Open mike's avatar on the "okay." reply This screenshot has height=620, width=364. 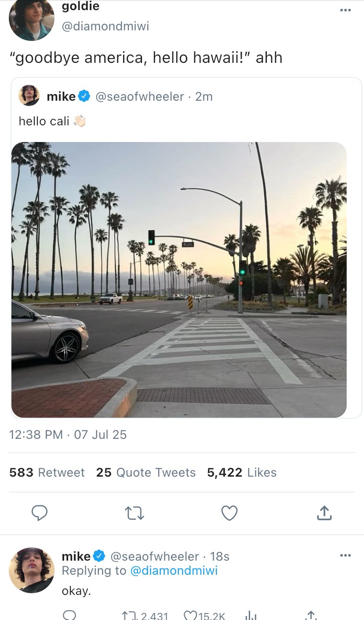[32, 570]
